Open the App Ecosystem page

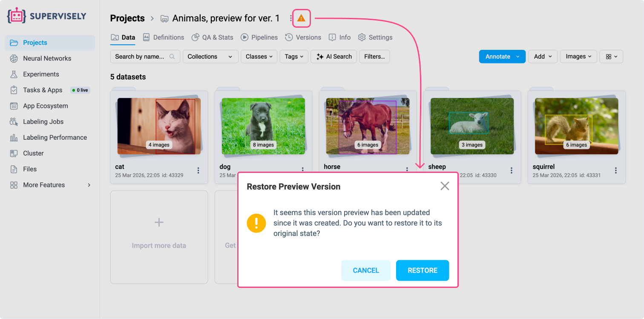click(x=45, y=106)
